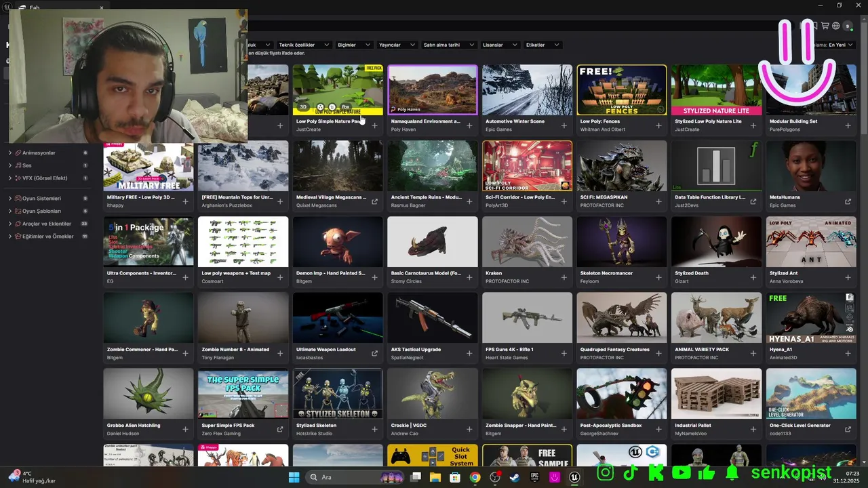Click plus icon on Low Poly: Fences
The height and width of the screenshot is (488, 868).
(658, 125)
